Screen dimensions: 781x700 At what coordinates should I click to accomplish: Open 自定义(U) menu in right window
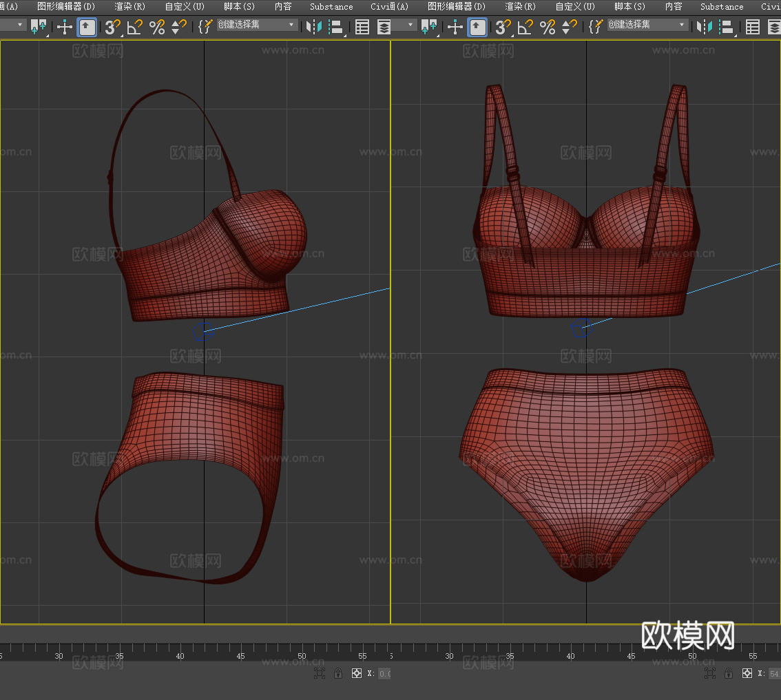point(575,6)
